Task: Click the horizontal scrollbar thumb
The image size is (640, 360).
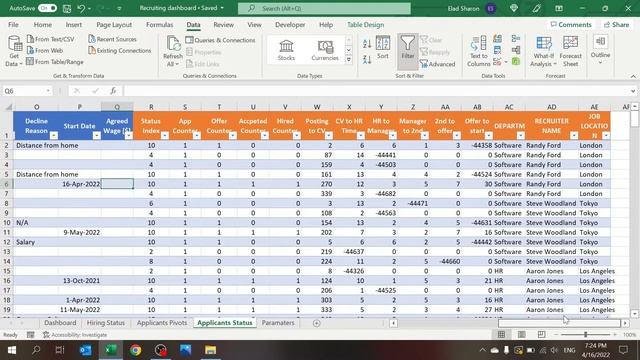Action: click(x=559, y=323)
